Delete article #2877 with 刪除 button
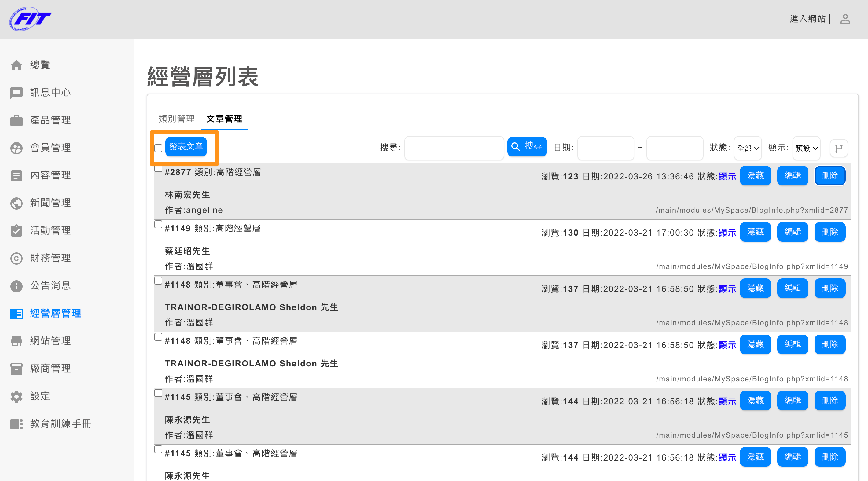Screen dimensions: 868x481 pos(830,176)
